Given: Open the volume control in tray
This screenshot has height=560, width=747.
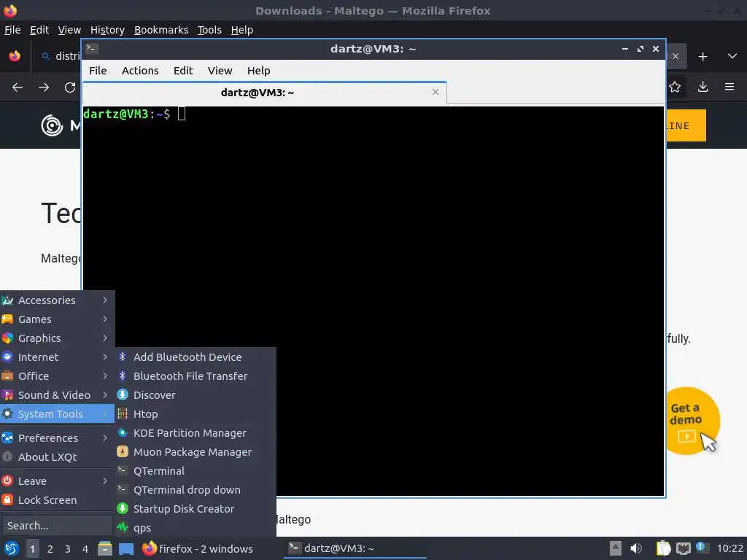Looking at the screenshot, I should tap(636, 548).
